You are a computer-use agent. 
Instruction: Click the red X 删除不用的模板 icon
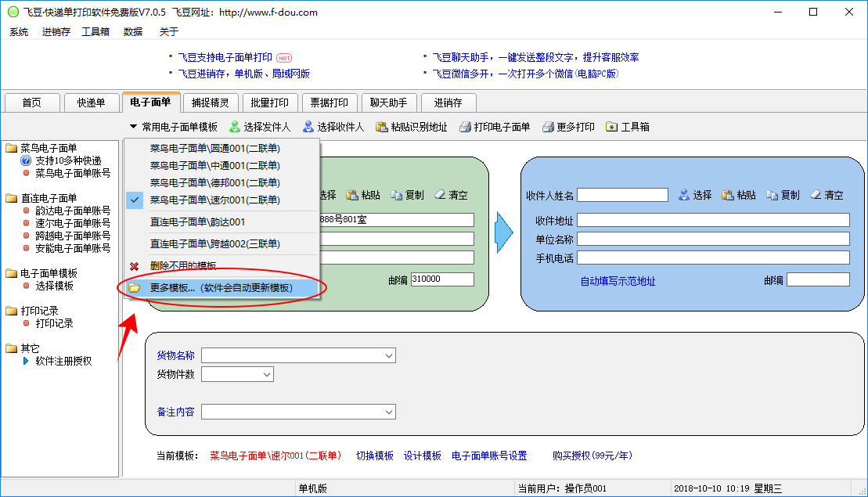click(134, 266)
